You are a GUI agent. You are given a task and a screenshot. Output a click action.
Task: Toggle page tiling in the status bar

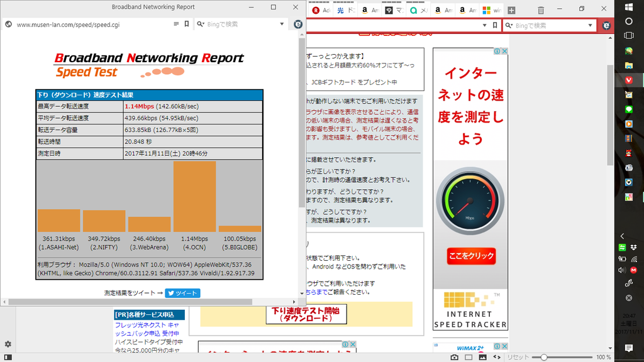point(468,357)
